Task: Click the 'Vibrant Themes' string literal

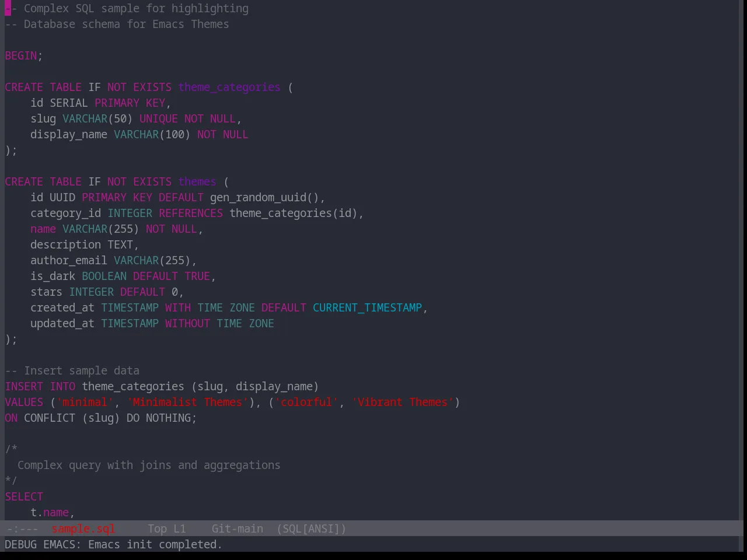Action: 403,402
